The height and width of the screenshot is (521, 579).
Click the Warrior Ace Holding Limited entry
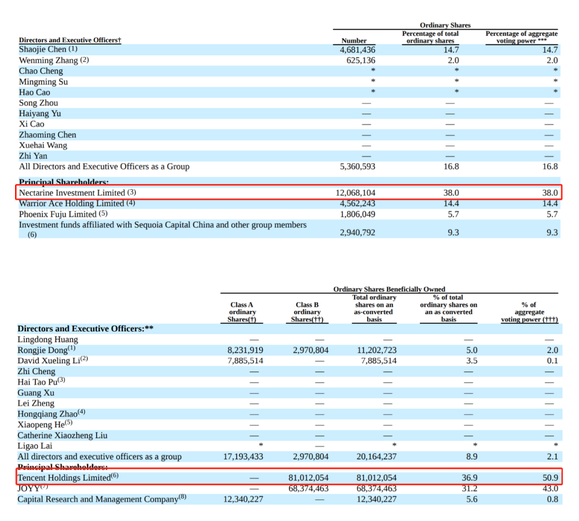click(77, 203)
